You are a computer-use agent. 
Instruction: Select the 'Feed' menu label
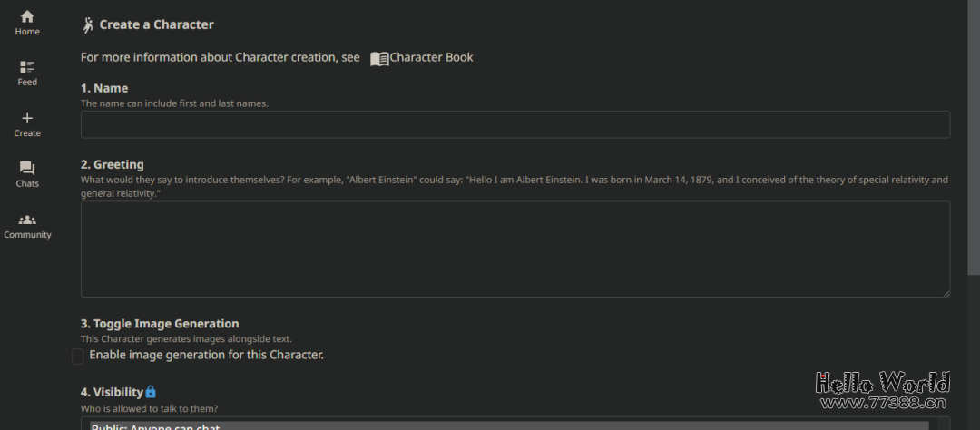pos(27,83)
